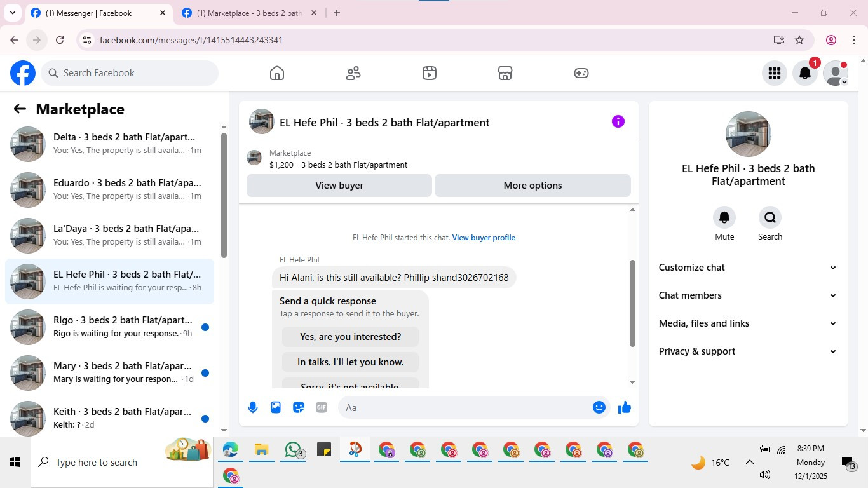Screen dimensions: 868x488
Task: Open Eduardo's apartment conversation
Action: coord(109,189)
